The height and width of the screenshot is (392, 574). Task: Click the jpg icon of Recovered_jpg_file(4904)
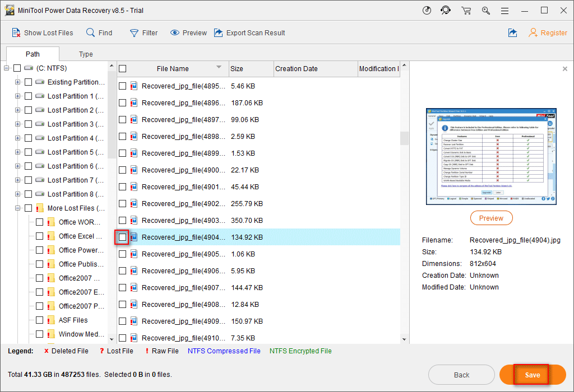tap(133, 237)
